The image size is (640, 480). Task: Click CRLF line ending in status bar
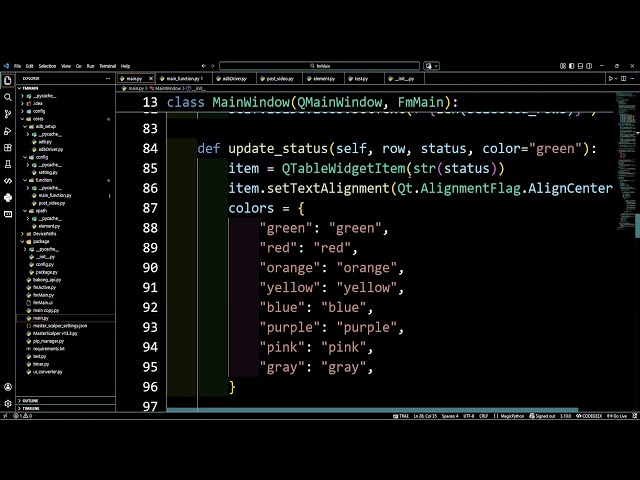pos(483,416)
